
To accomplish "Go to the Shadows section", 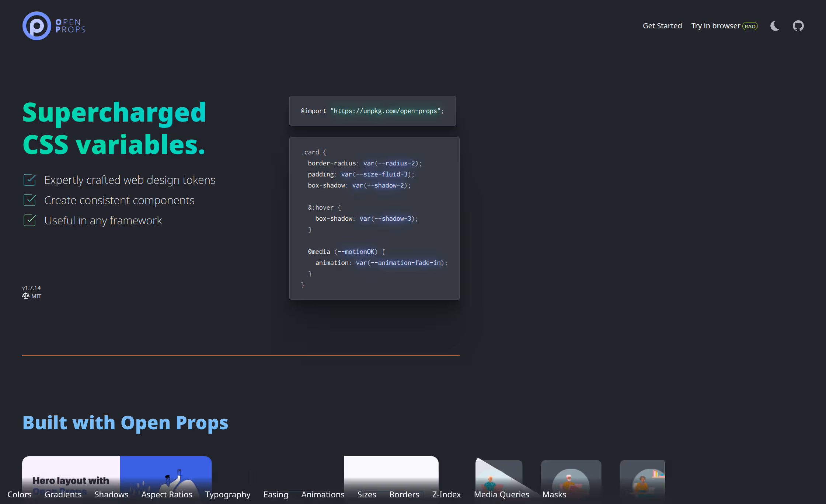I will [x=111, y=494].
